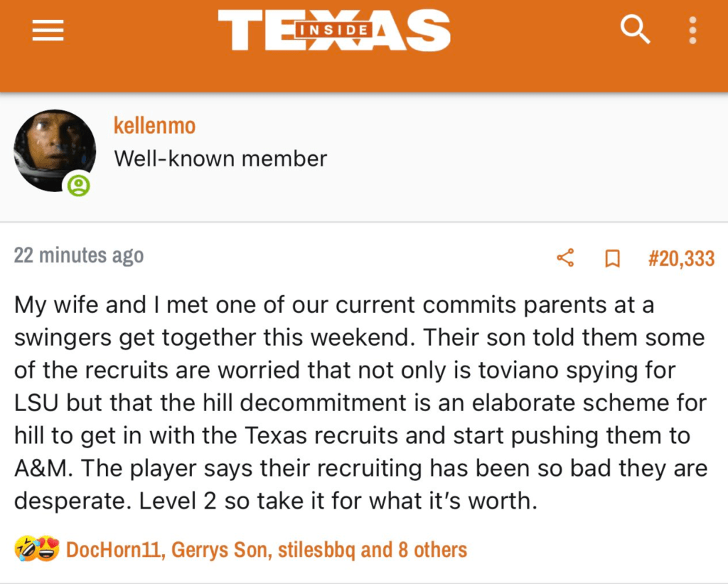Expand the three-dot more options menu
Image resolution: width=728 pixels, height=584 pixels.
click(693, 30)
